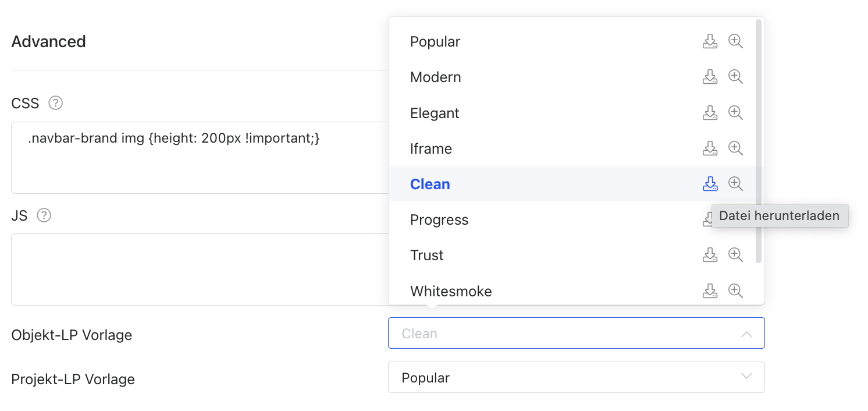Download the Clean template file

[x=710, y=184]
